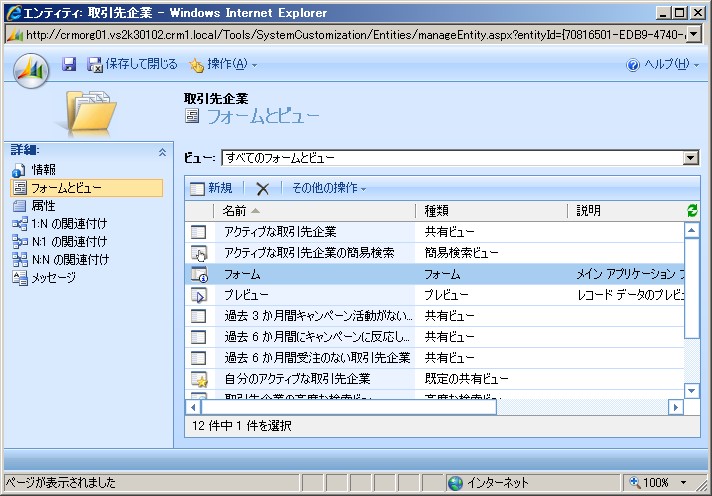Collapse the 詳細 details section chevron

coord(162,152)
